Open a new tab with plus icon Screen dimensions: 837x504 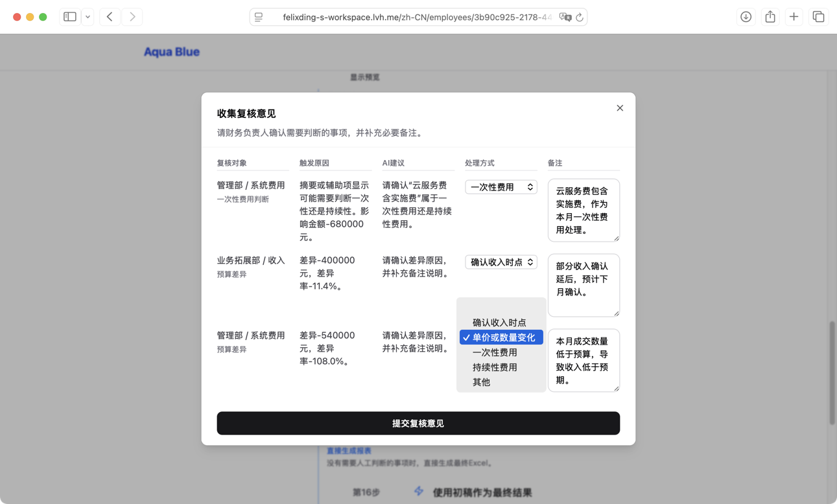(794, 17)
